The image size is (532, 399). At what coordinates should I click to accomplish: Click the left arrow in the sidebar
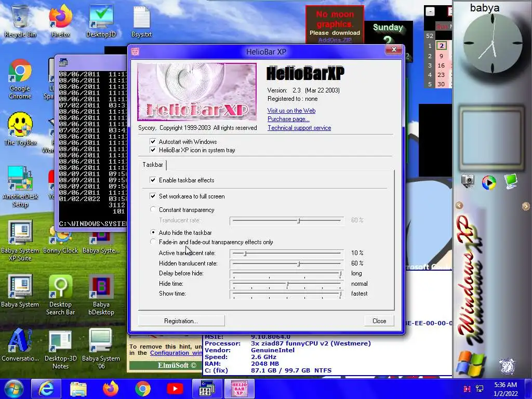click(459, 206)
